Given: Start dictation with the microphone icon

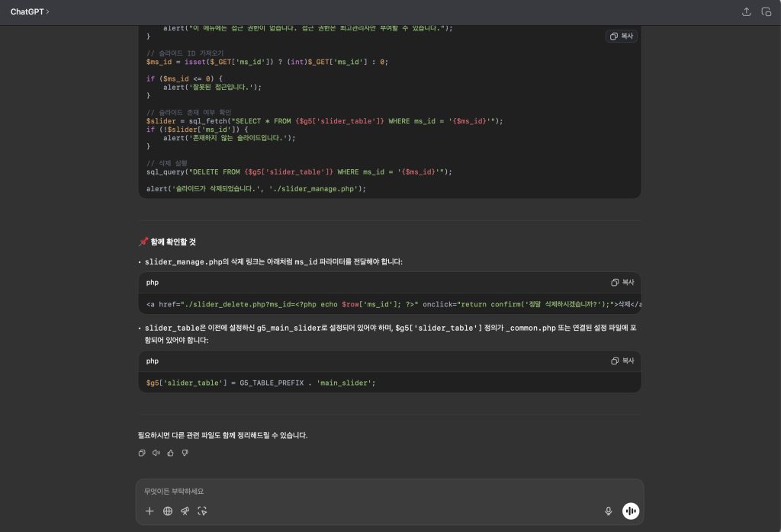Looking at the screenshot, I should point(608,511).
